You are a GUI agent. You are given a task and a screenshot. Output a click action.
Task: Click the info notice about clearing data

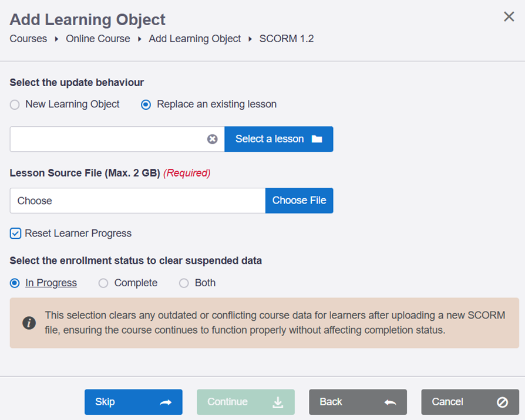(x=264, y=323)
